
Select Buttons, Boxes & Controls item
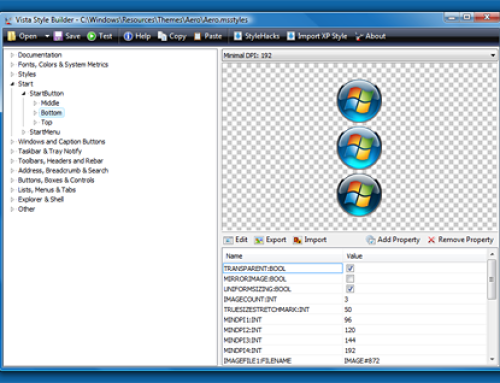[56, 180]
